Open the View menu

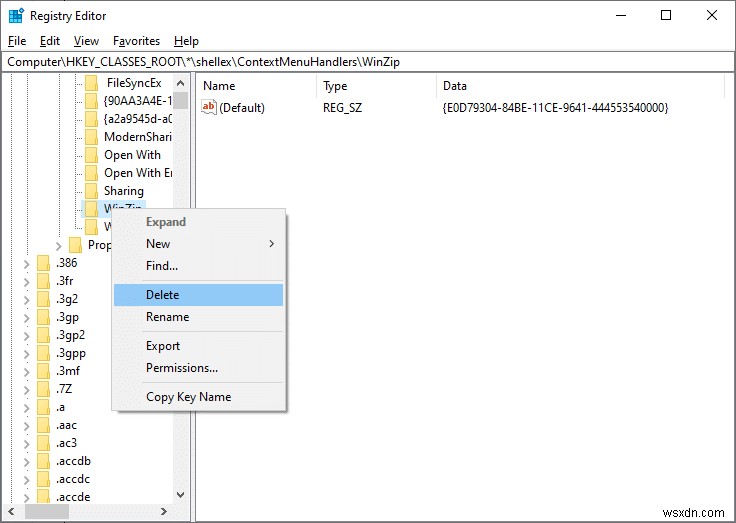click(86, 41)
